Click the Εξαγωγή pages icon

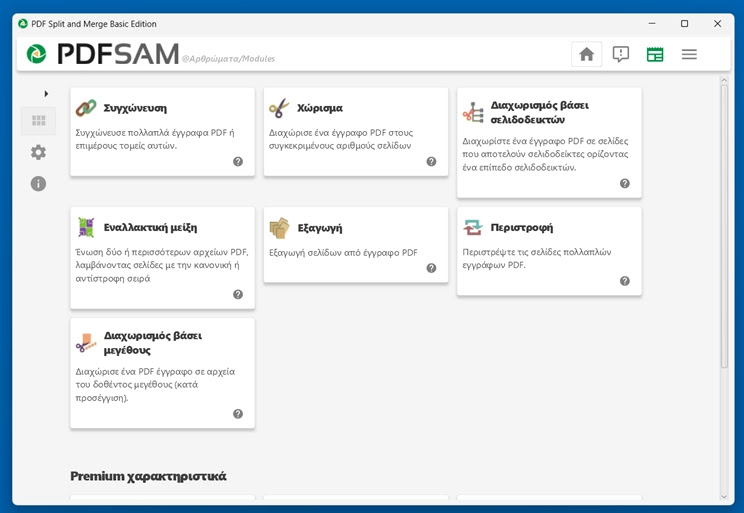pyautogui.click(x=279, y=228)
